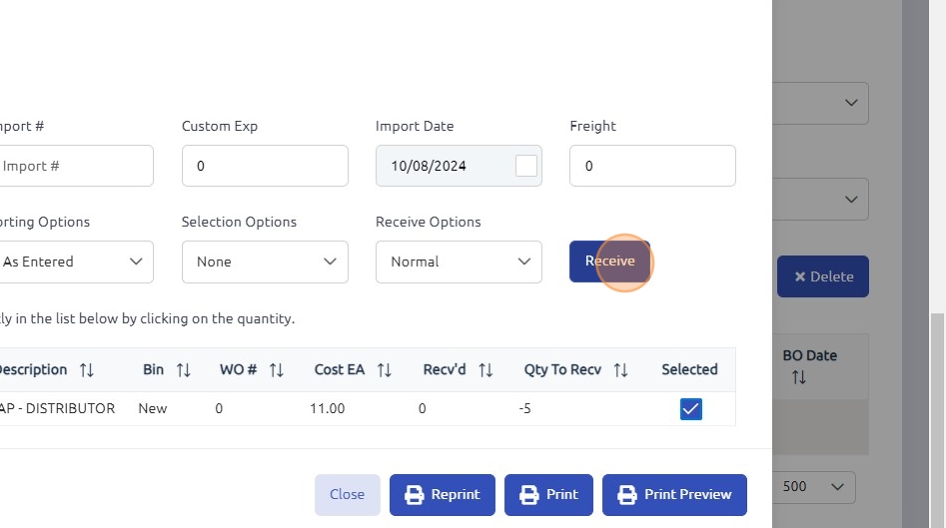Image resolution: width=946 pixels, height=528 pixels.
Task: Sort by BO Date column
Action: click(x=798, y=378)
